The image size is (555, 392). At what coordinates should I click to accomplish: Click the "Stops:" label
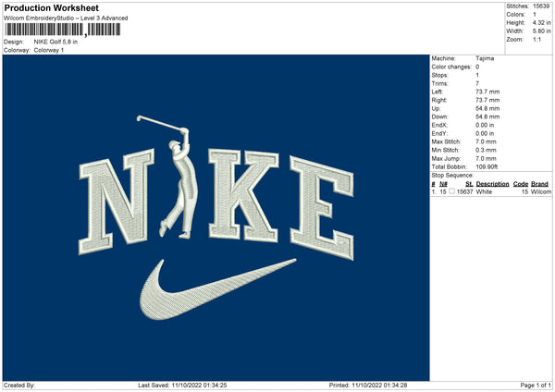[439, 76]
